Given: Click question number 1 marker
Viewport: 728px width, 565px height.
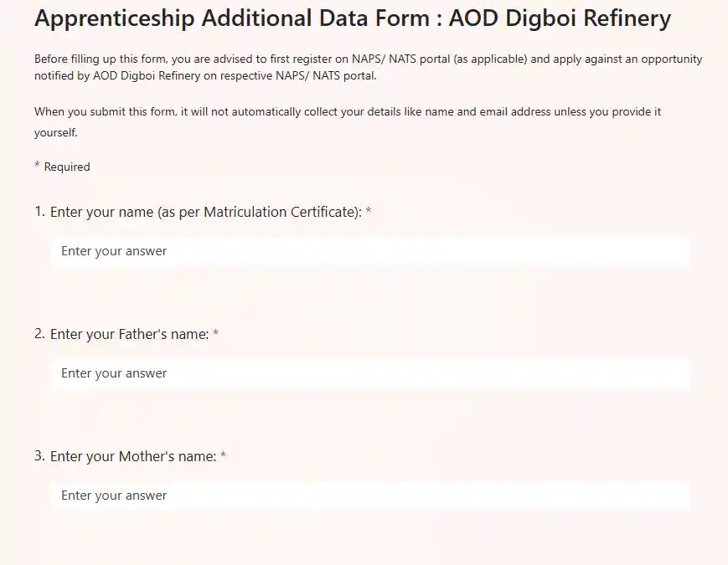Looking at the screenshot, I should [39, 212].
